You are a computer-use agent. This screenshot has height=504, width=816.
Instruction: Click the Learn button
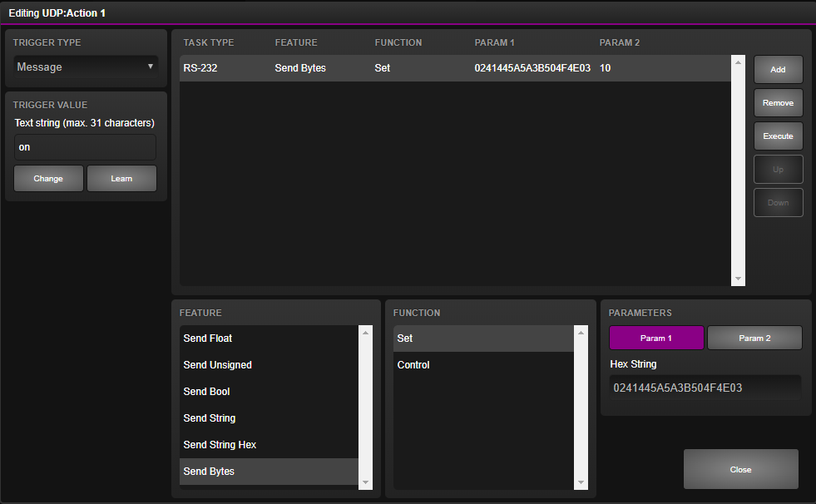click(121, 179)
